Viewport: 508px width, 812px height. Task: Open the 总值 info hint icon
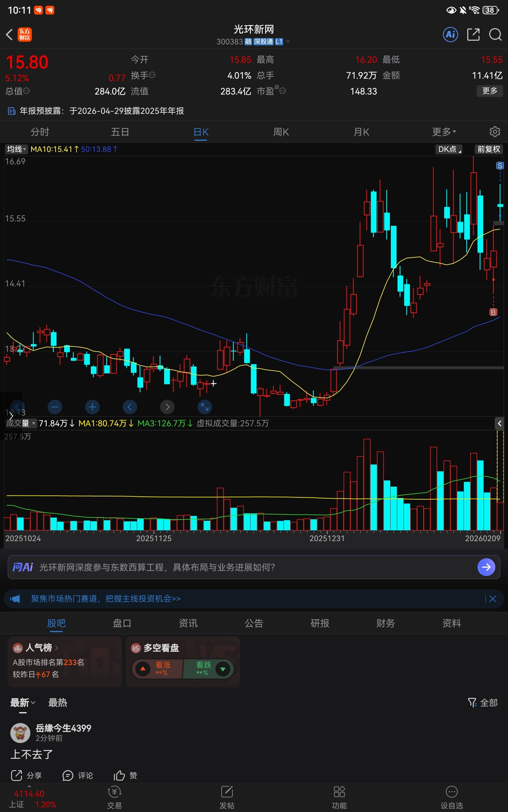tap(27, 91)
